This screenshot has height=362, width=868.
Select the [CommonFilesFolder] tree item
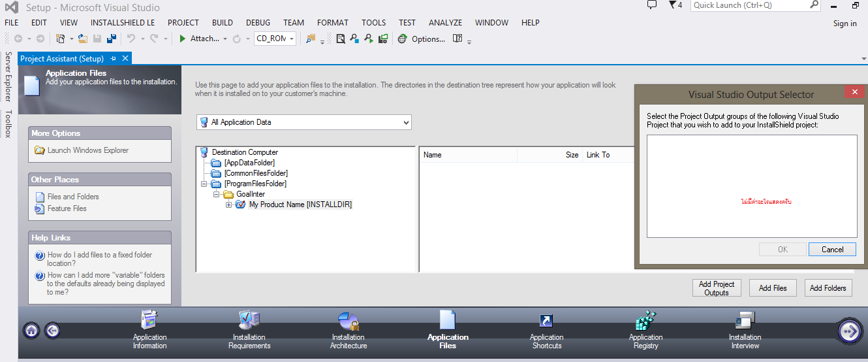(256, 173)
